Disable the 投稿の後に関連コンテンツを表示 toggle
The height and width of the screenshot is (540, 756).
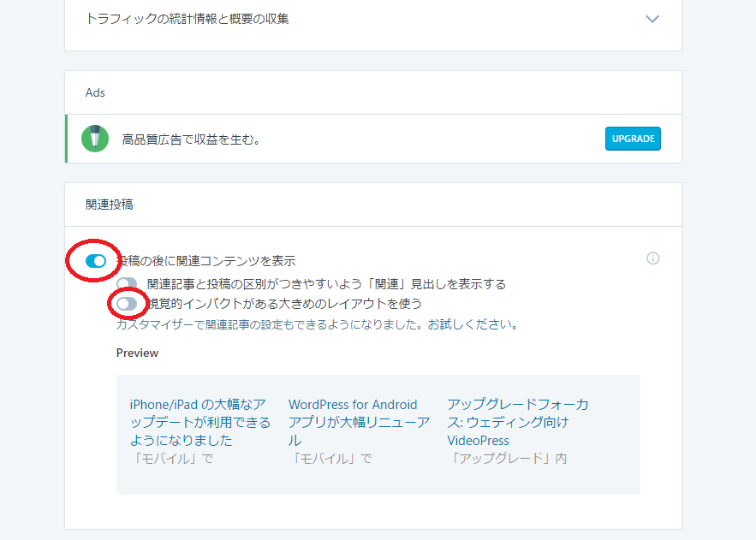(x=96, y=261)
